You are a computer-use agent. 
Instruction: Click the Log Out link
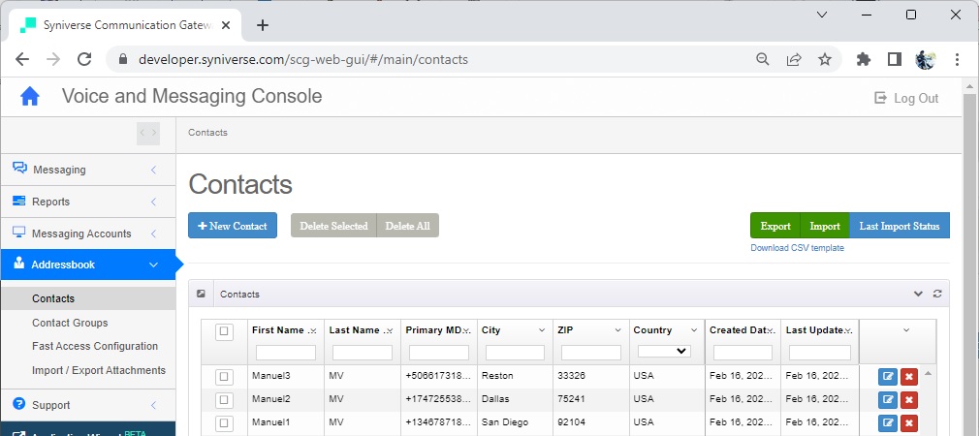(906, 98)
